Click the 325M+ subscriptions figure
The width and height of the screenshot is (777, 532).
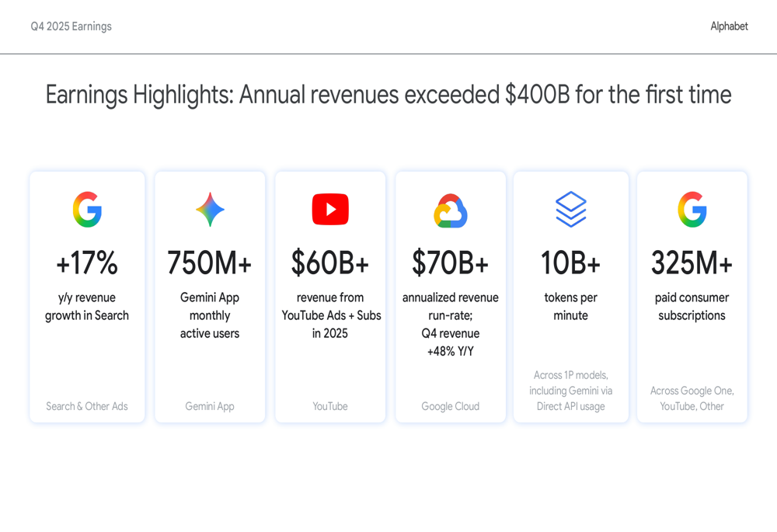692,264
